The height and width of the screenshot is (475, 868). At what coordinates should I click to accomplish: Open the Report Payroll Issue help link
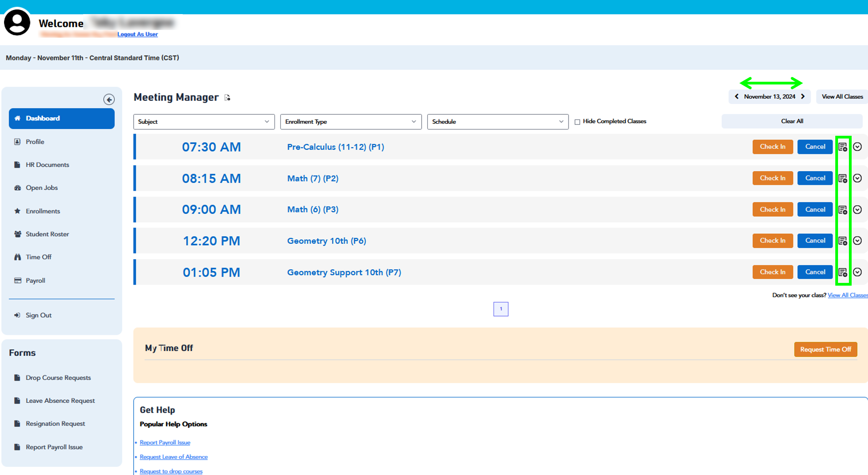pyautogui.click(x=165, y=442)
